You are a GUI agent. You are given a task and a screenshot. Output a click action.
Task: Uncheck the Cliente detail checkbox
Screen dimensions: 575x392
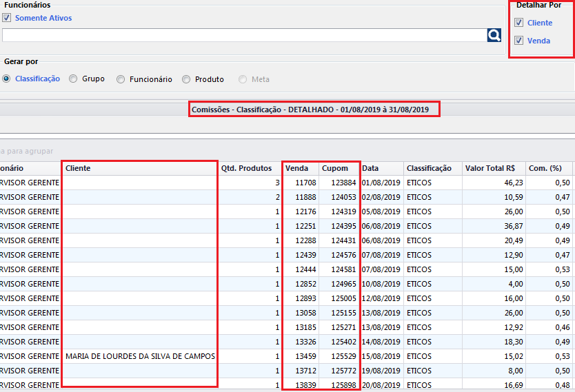pyautogui.click(x=519, y=23)
